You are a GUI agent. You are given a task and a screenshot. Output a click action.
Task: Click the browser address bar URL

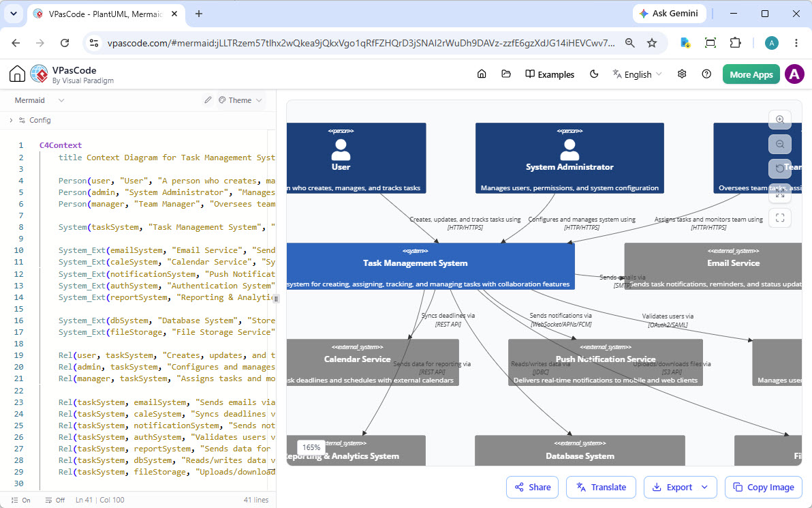coord(361,43)
